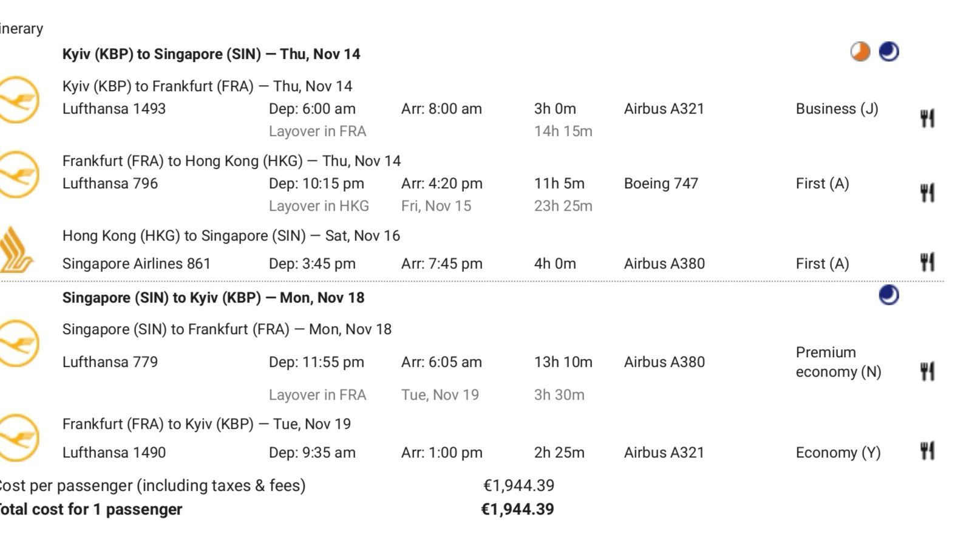Click the overnight moon icon for Singapore–Kyiv
Image resolution: width=980 pixels, height=534 pixels.
889,296
